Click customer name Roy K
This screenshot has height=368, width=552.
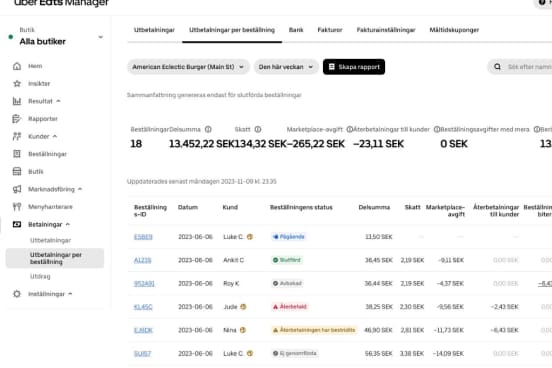pyautogui.click(x=231, y=283)
